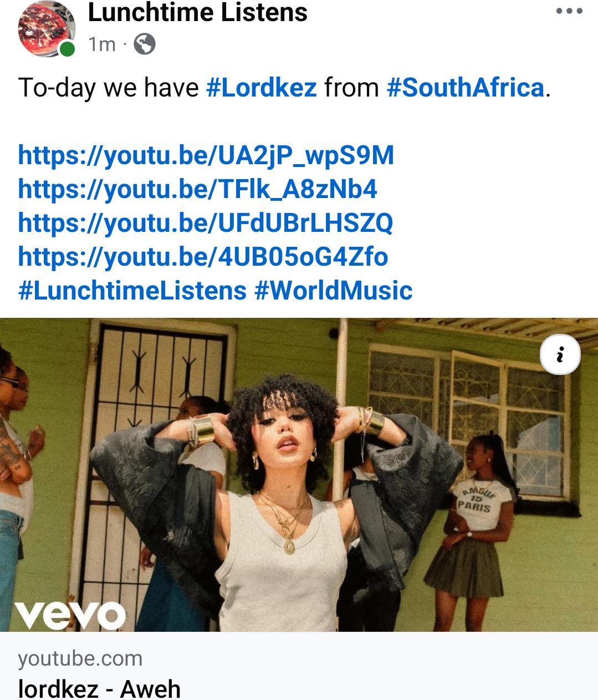Click the green online status dot
Viewport: 598px width, 700px height.
pos(67,49)
